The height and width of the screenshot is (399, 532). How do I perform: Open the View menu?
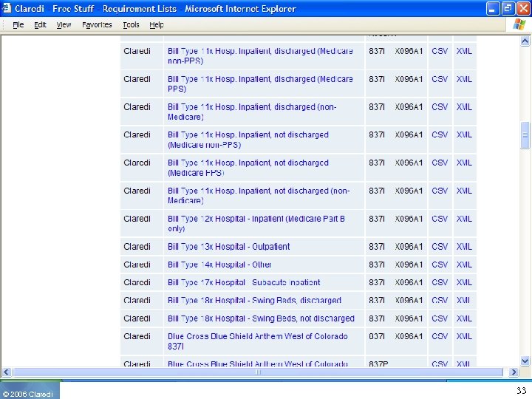(64, 25)
